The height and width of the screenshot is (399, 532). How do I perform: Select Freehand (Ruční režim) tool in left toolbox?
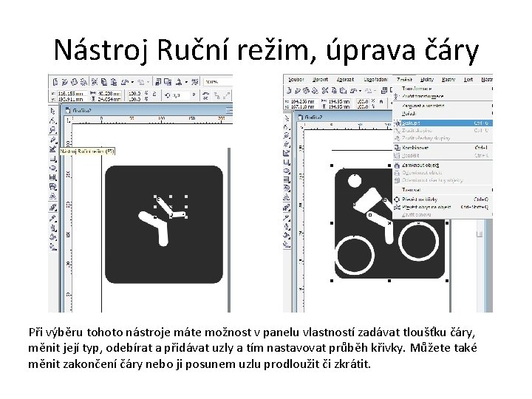(x=53, y=140)
